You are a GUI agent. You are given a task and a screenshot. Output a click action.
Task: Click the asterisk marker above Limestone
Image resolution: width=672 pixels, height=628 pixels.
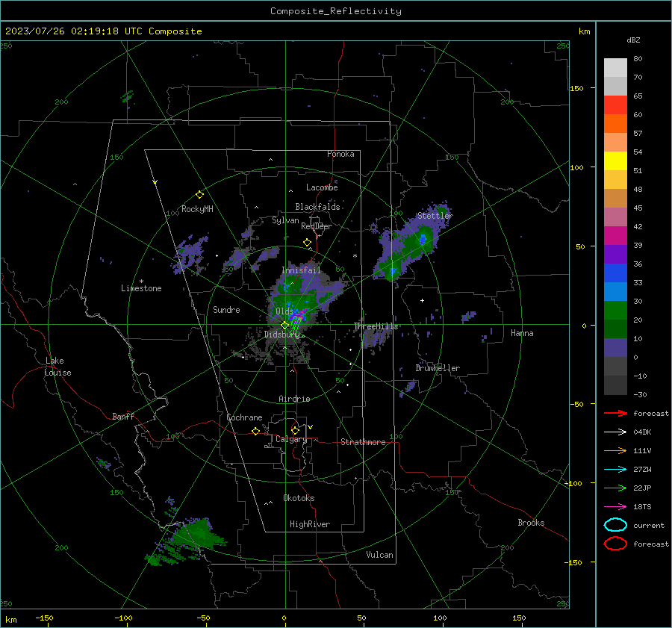[141, 282]
